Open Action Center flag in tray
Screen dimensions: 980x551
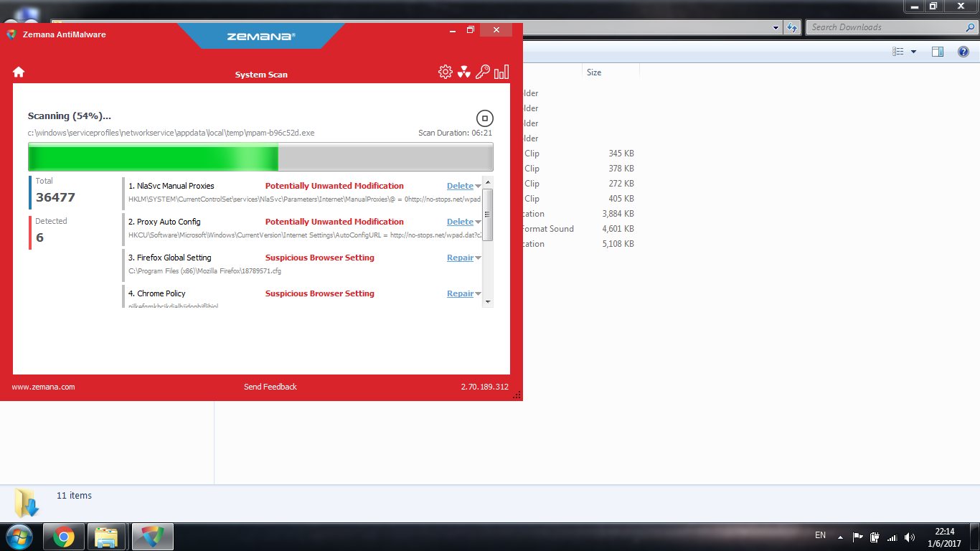[857, 537]
